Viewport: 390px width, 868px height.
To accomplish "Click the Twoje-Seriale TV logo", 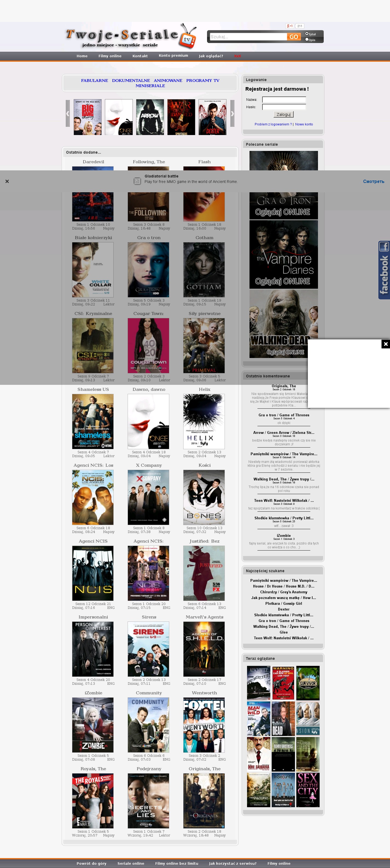I will pos(131,36).
